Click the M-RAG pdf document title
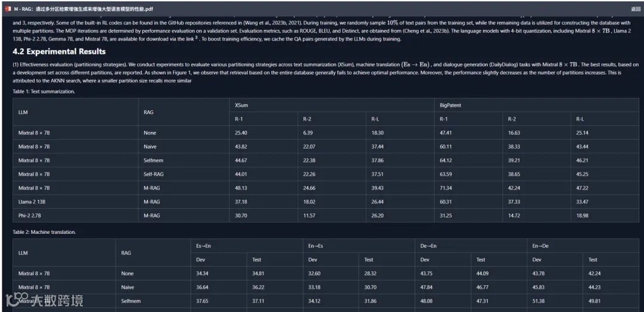Viewport: 644px width, 312px height. point(85,8)
